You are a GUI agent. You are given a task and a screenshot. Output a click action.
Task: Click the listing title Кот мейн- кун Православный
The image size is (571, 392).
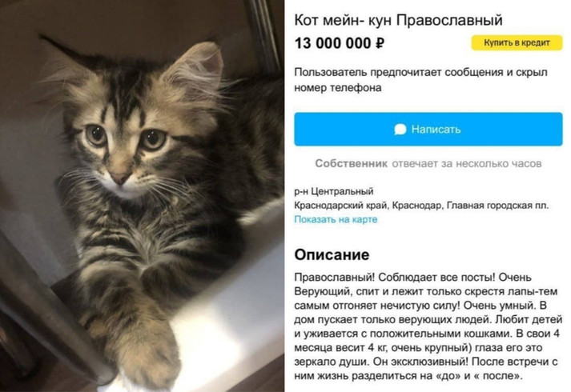click(398, 20)
